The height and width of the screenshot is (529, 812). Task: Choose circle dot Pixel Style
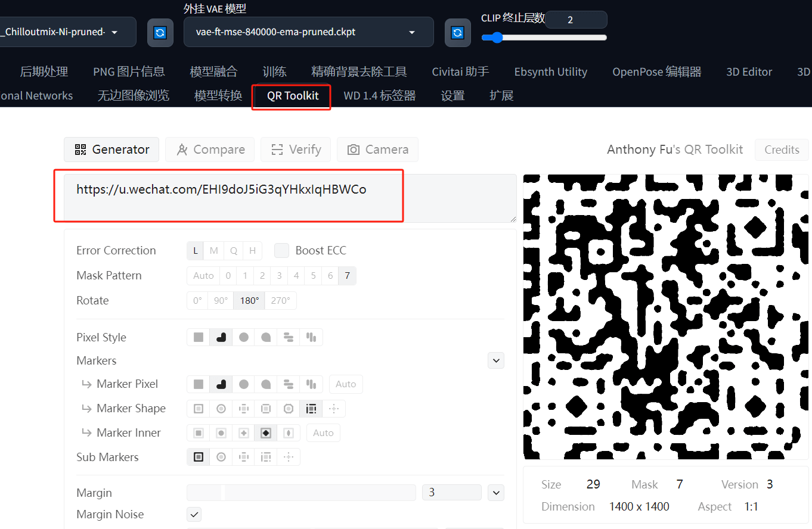pos(244,337)
